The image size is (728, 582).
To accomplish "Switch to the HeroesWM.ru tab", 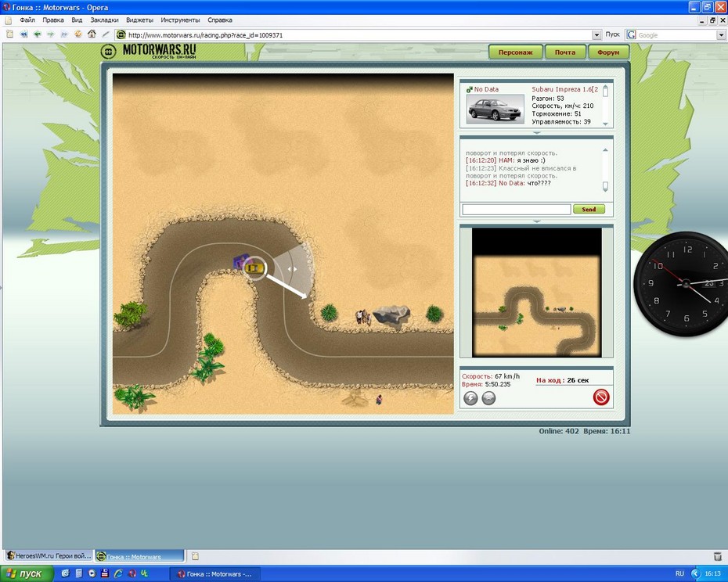I will coord(48,556).
